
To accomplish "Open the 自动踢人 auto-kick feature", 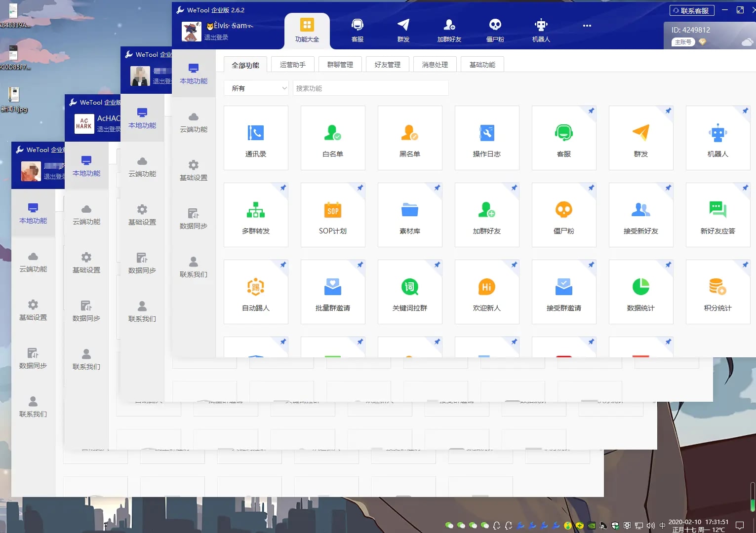I will tap(256, 292).
